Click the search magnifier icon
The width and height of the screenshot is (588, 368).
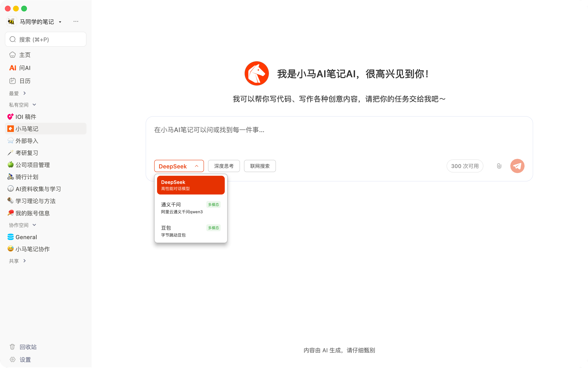13,39
